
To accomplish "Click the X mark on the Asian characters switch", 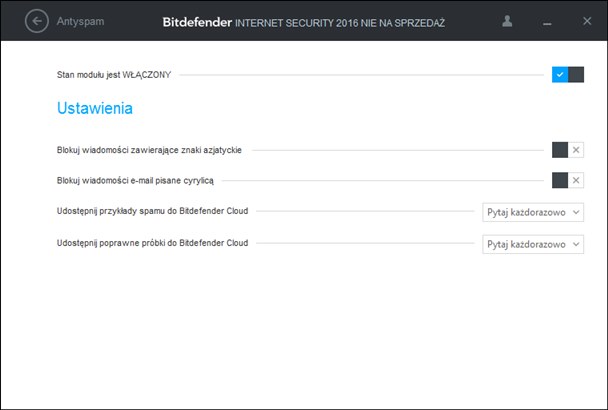I will tap(576, 150).
